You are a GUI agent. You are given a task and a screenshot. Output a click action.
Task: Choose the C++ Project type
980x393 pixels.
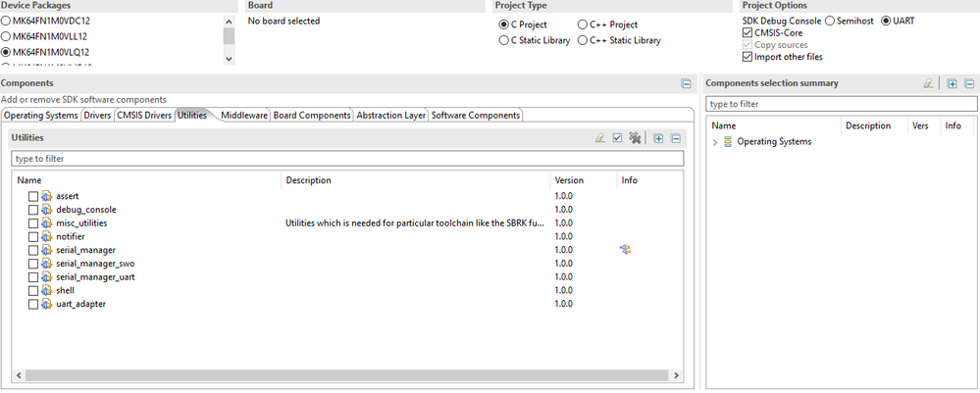[583, 25]
